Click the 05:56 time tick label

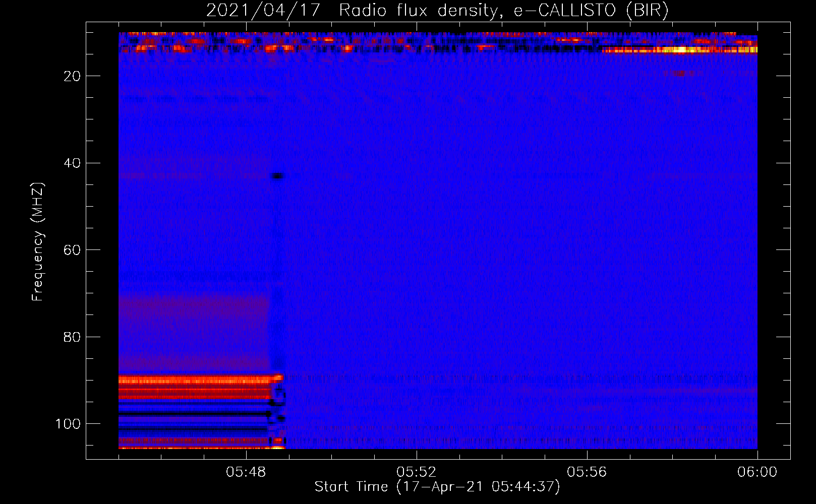(x=587, y=472)
